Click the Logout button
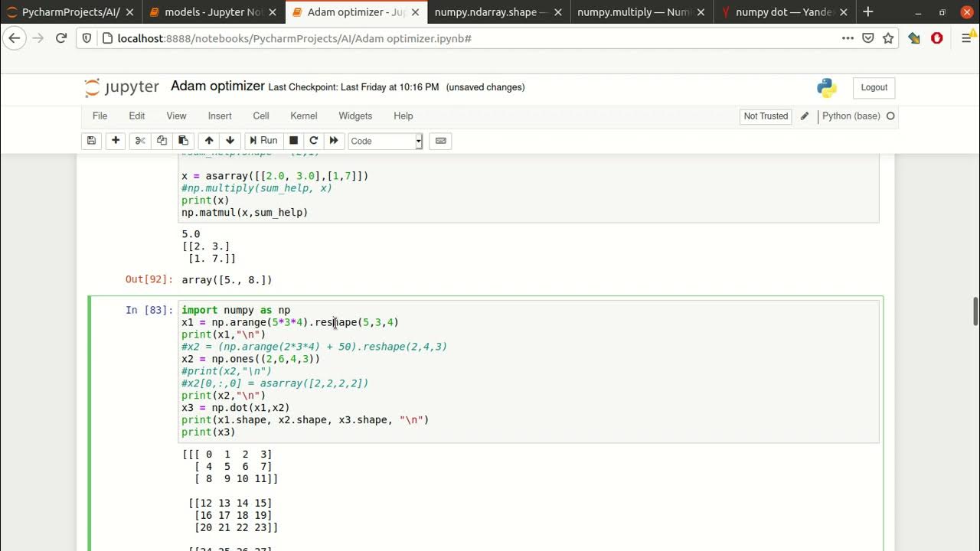Screen dimensions: 980x551 pyautogui.click(x=874, y=87)
